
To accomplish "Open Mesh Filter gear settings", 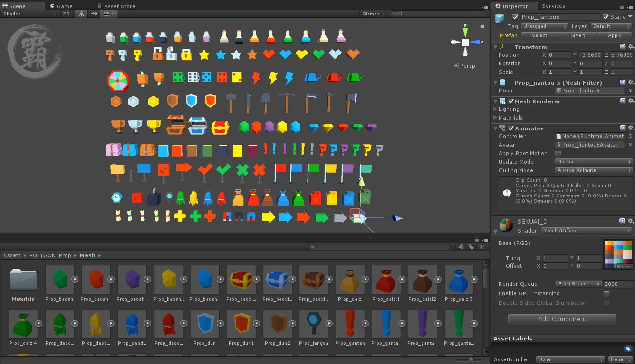I will tap(631, 82).
